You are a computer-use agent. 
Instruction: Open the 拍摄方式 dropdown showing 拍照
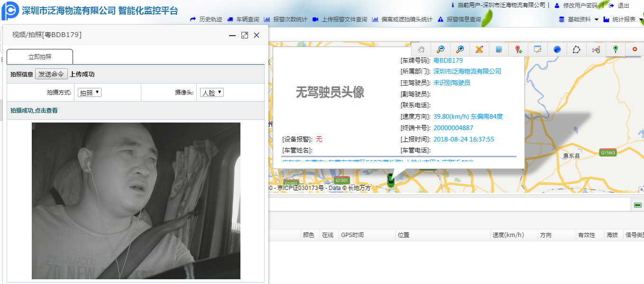pyautogui.click(x=90, y=93)
